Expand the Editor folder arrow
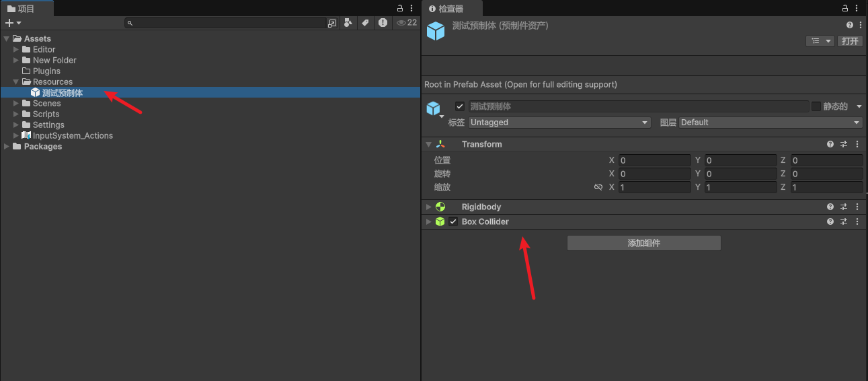 [x=16, y=50]
